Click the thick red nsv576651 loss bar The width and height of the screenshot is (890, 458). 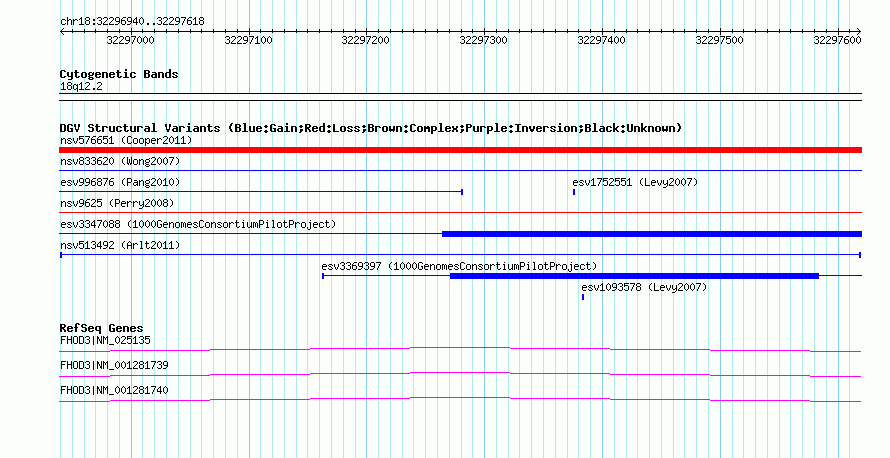click(460, 150)
